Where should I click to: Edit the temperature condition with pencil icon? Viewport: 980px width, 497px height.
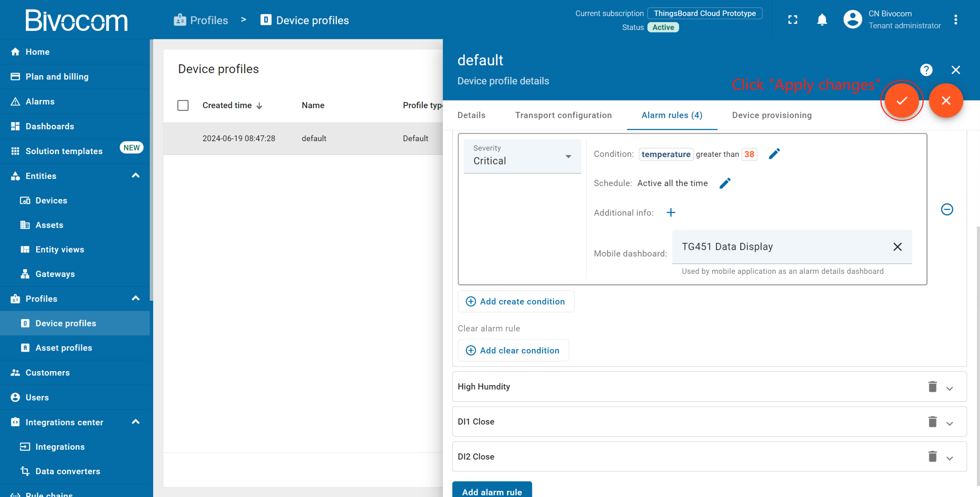pos(774,154)
